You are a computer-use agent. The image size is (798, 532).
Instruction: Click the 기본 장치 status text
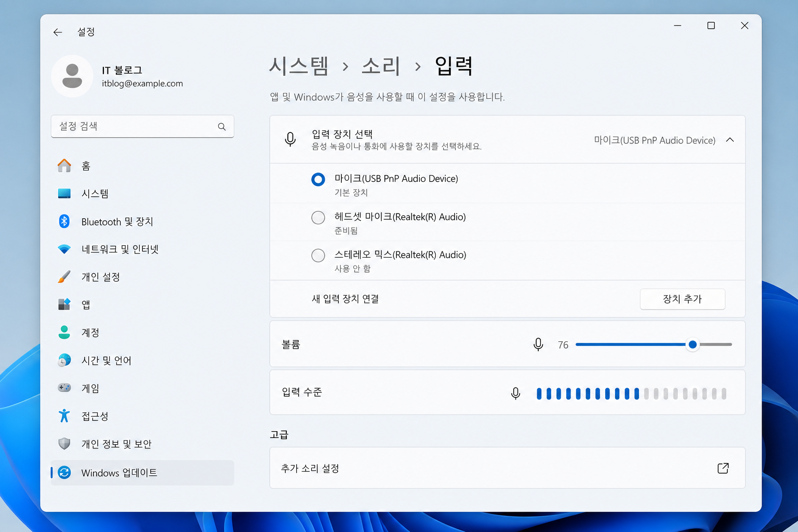(351, 193)
